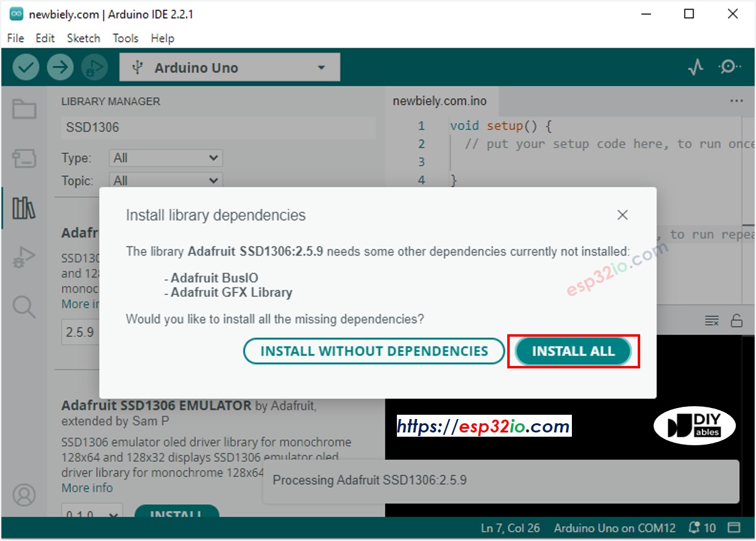
Task: Toggle the output lock icon
Action: [x=736, y=321]
